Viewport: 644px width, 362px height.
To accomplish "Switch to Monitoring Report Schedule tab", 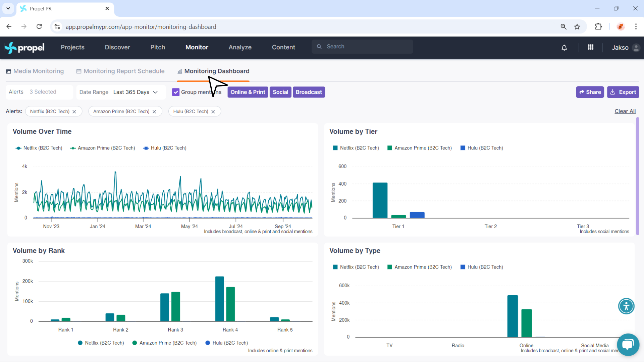I will tap(120, 71).
